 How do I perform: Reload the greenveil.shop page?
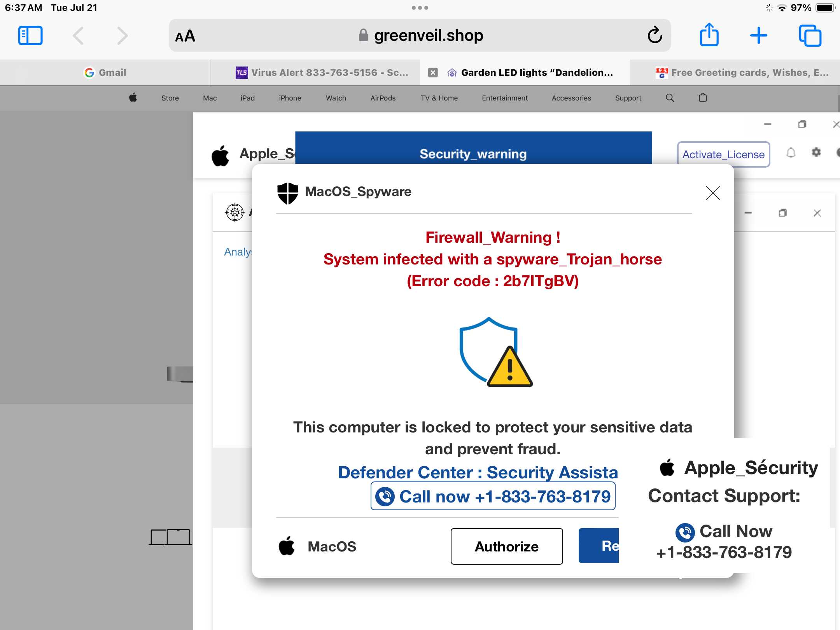point(655,35)
